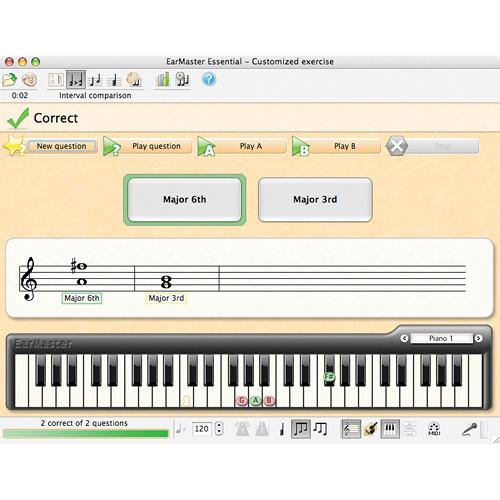Screen dimensions: 500x500
Task: Click the green F# black key on the piano
Action: click(329, 377)
